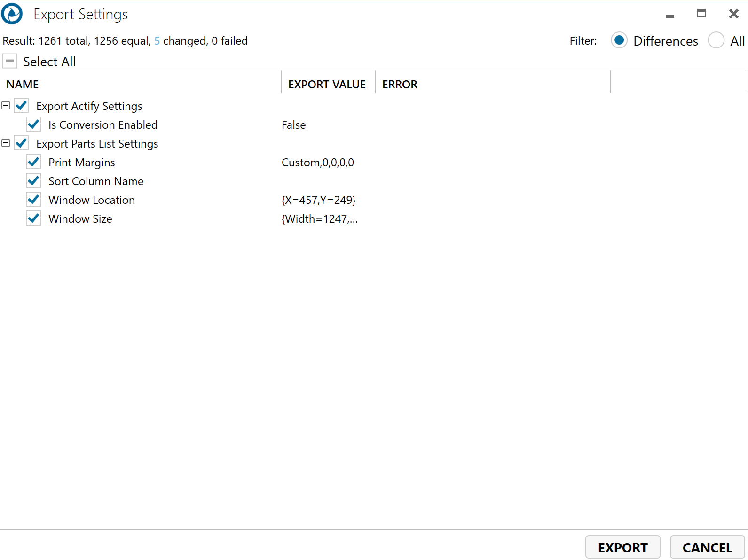Toggle the Select All checkbox
Screen dimensions: 748x560
tap(10, 61)
